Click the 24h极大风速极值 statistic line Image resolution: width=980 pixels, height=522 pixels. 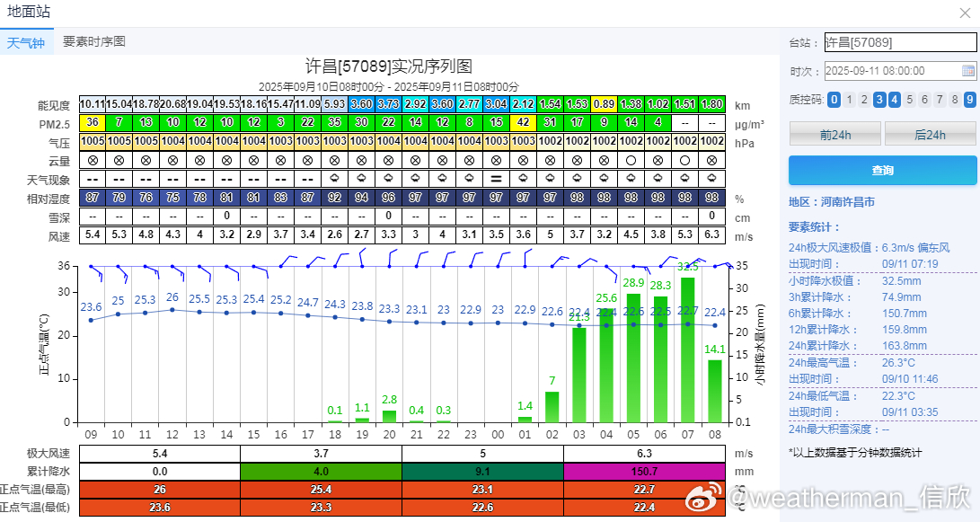870,248
